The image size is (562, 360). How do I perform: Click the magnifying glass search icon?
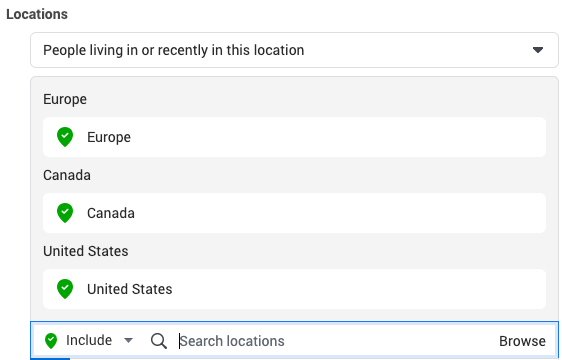(x=159, y=341)
